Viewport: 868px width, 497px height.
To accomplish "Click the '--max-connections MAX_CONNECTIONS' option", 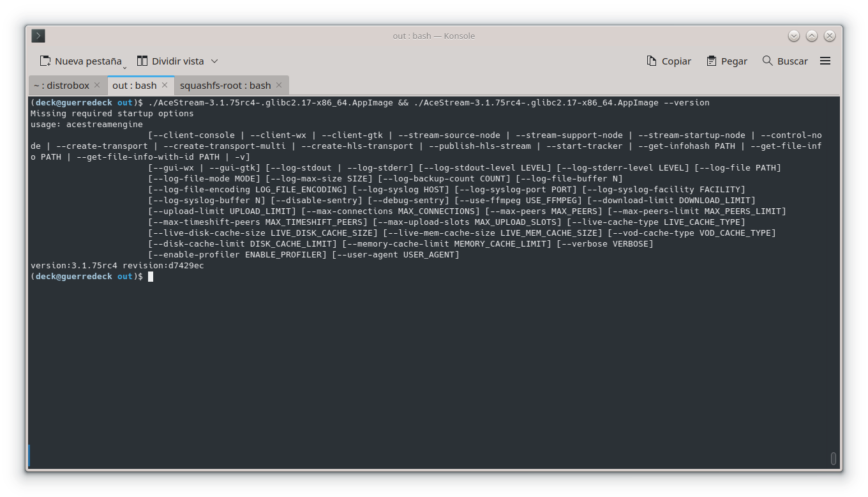I will click(x=391, y=211).
